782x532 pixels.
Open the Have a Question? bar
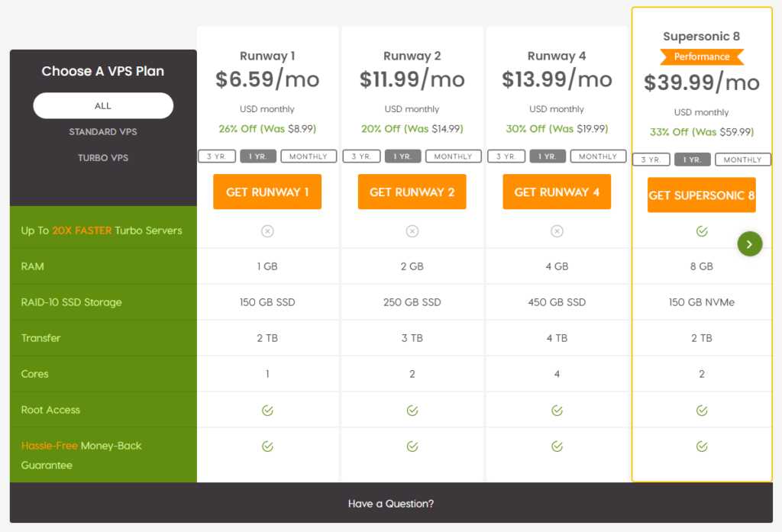[391, 504]
